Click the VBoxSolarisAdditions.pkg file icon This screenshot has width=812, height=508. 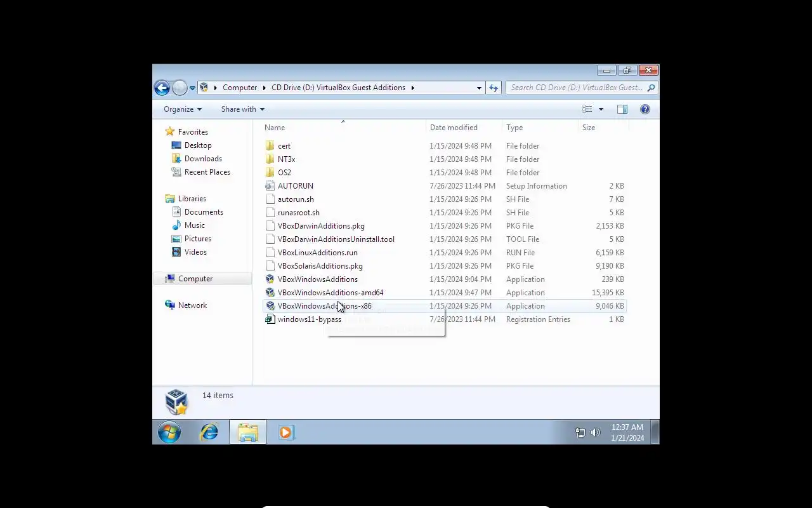(270, 266)
